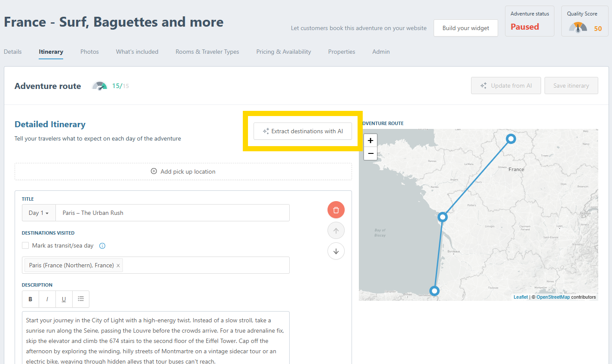
Task: Click the Quality Score gauge icon
Action: pos(578,28)
